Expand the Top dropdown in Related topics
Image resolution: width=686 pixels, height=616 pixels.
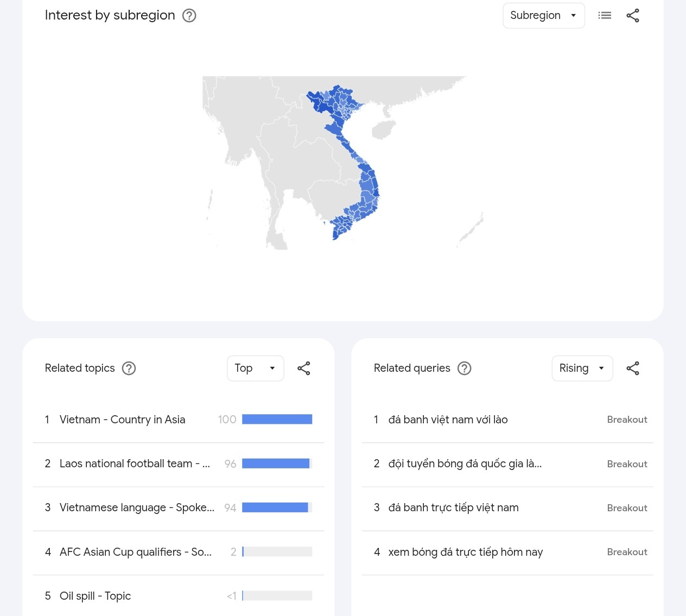pos(255,369)
